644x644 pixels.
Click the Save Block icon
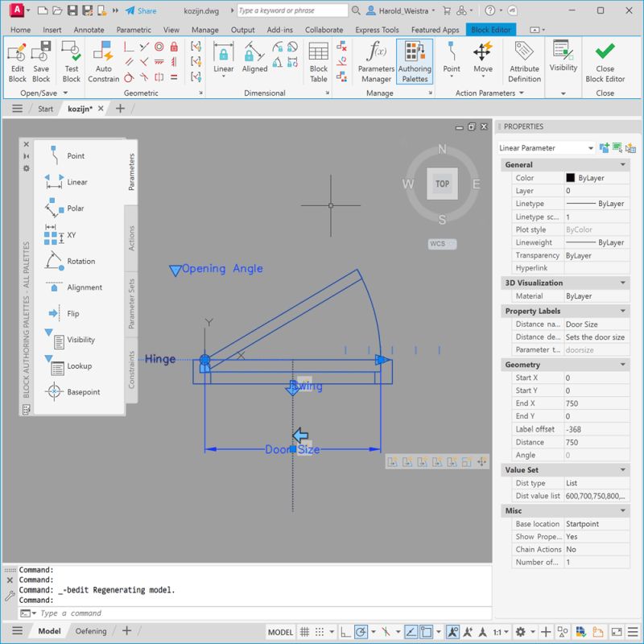(41, 62)
